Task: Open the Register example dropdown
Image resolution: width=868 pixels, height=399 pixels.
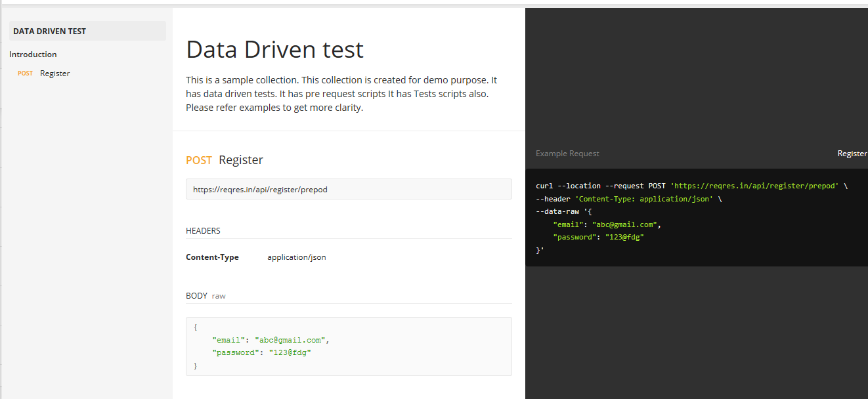Action: pos(852,154)
